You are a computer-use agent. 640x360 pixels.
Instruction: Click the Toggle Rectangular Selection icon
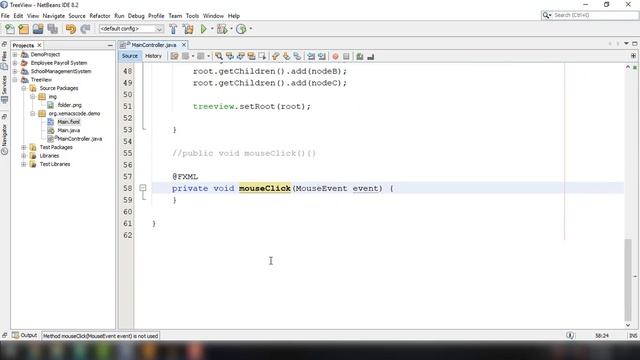(x=262, y=56)
